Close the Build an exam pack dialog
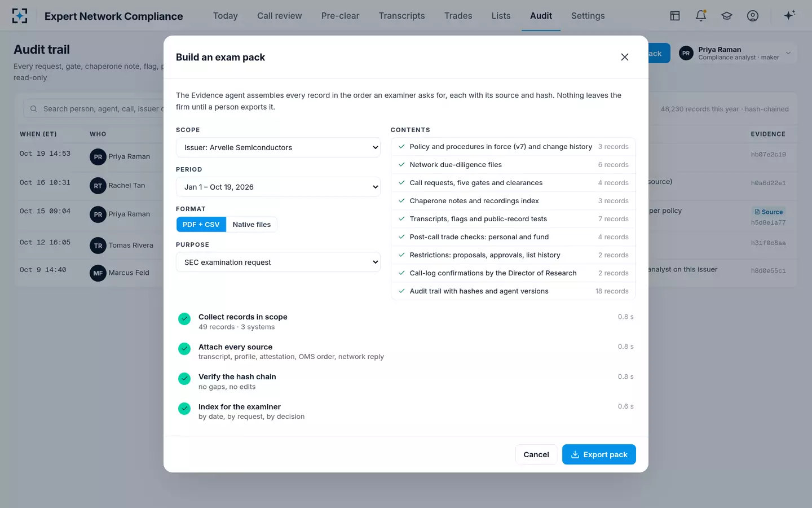 click(x=625, y=57)
